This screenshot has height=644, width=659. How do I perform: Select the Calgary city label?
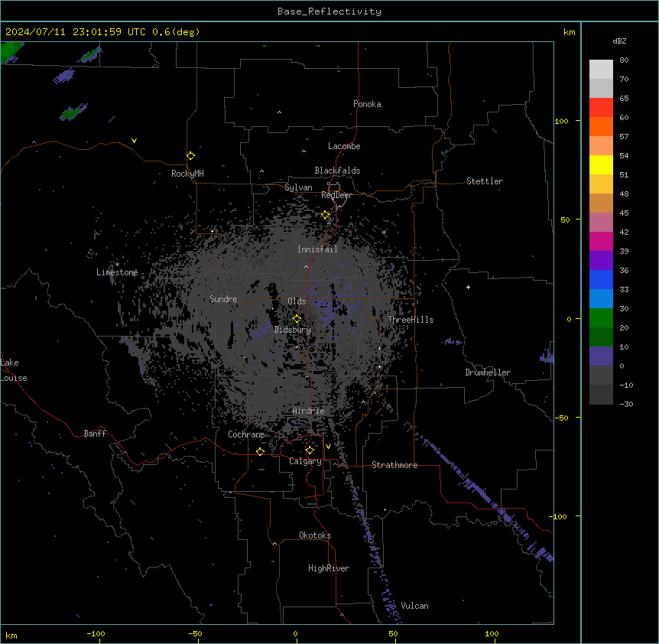(306, 461)
